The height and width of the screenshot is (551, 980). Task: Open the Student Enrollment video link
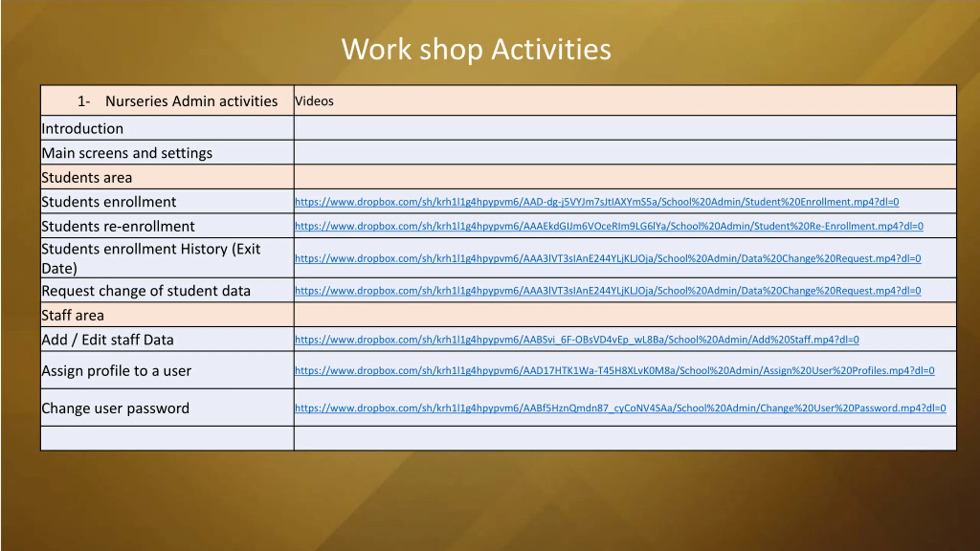pos(596,202)
